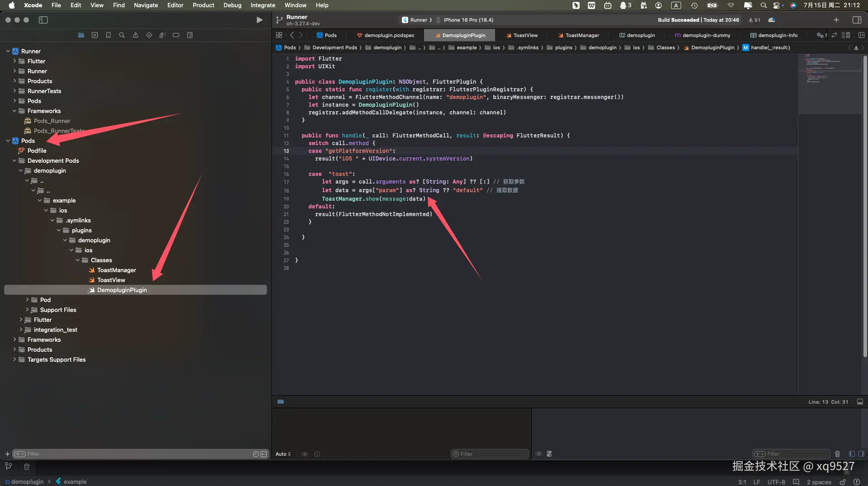The image size is (868, 486).
Task: Open the adjust editor options menu
Action: pos(845,35)
